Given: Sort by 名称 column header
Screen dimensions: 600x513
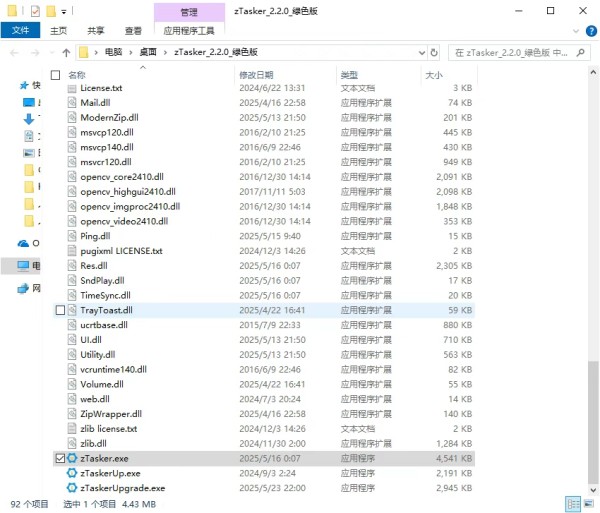Looking at the screenshot, I should [x=77, y=75].
